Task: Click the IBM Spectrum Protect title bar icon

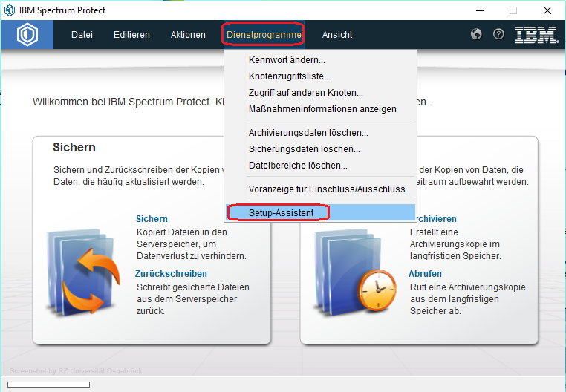Action: (9, 10)
